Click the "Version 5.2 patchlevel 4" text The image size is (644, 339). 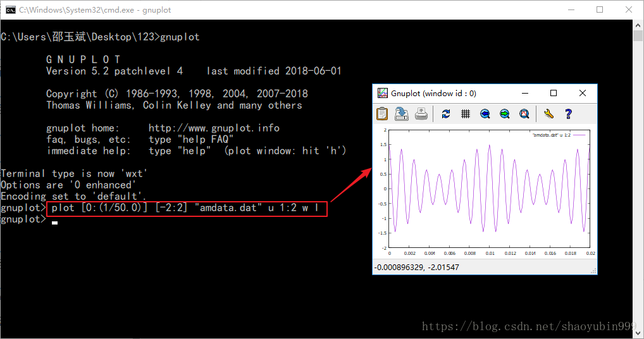[114, 71]
